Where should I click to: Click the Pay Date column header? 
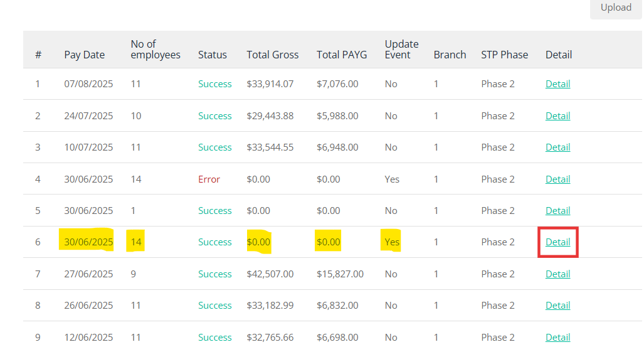[84, 55]
